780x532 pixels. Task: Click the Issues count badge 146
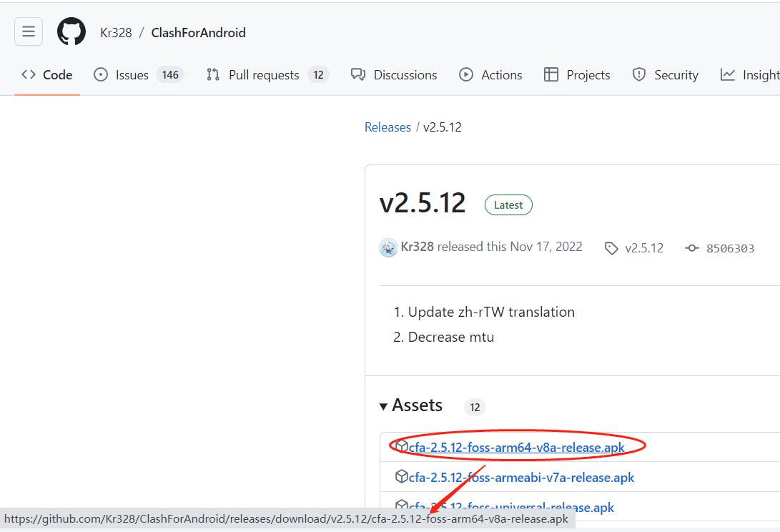pos(170,74)
